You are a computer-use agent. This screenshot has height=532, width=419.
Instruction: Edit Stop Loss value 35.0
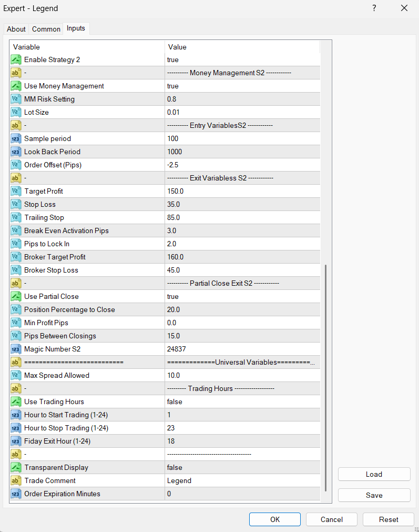242,204
